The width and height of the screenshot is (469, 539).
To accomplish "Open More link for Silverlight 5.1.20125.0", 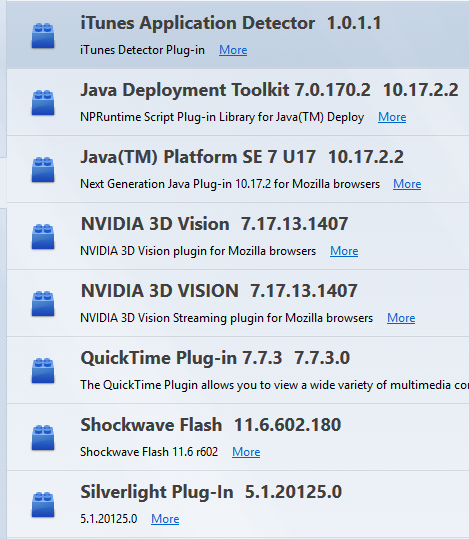I will (x=165, y=519).
